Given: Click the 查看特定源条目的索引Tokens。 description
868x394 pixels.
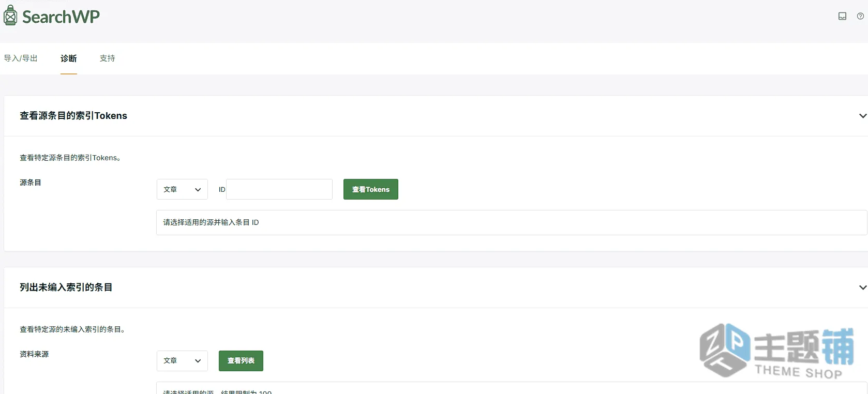Looking at the screenshot, I should click(71, 158).
